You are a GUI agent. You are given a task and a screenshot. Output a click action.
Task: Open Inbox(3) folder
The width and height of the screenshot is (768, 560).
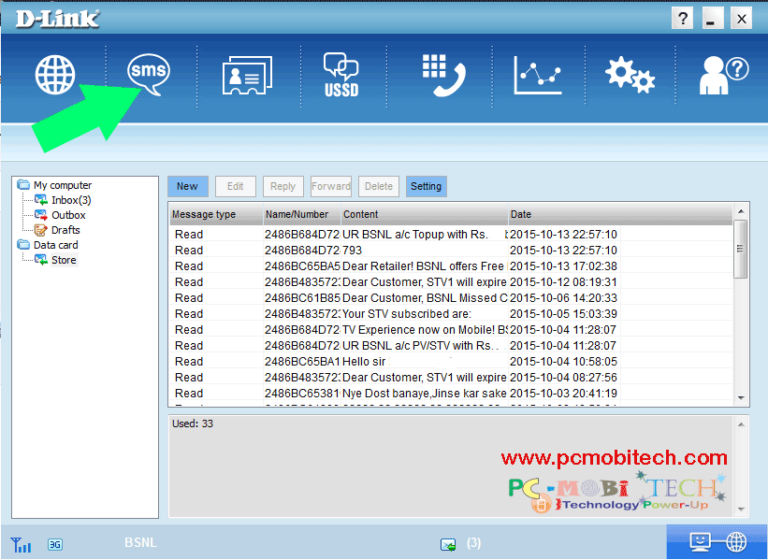click(71, 200)
